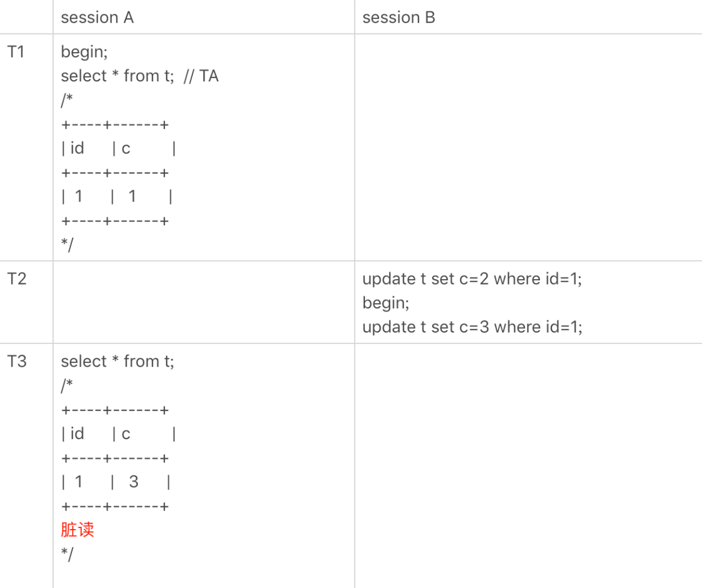Click the closing "*/" in the T1 cell
Image resolution: width=702 pixels, height=588 pixels.
point(67,244)
